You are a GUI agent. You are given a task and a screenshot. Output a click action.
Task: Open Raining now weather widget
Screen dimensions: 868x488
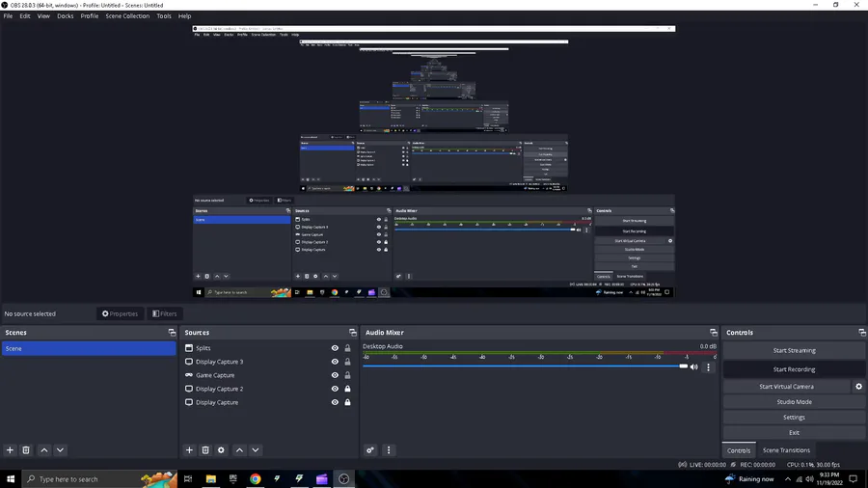point(749,479)
